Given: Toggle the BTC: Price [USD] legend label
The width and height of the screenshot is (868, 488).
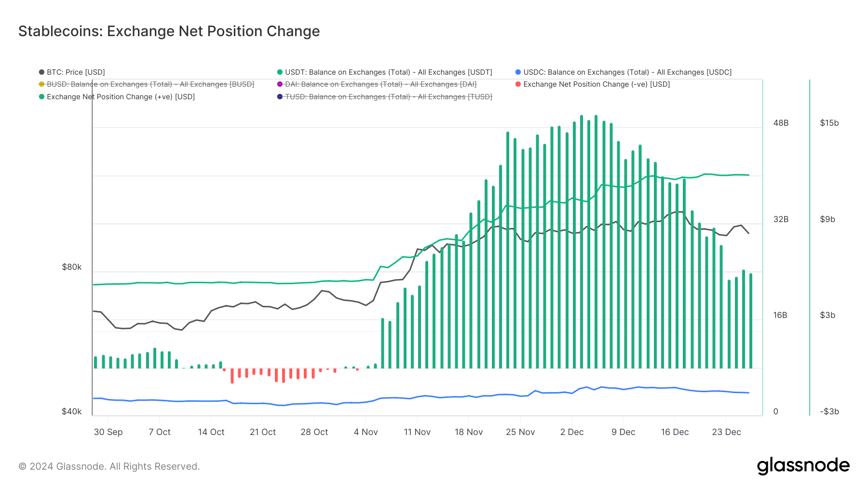Looking at the screenshot, I should pos(76,72).
